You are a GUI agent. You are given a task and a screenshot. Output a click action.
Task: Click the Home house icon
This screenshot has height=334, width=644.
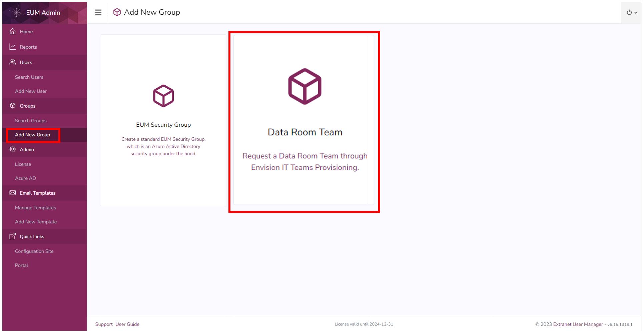pyautogui.click(x=13, y=31)
